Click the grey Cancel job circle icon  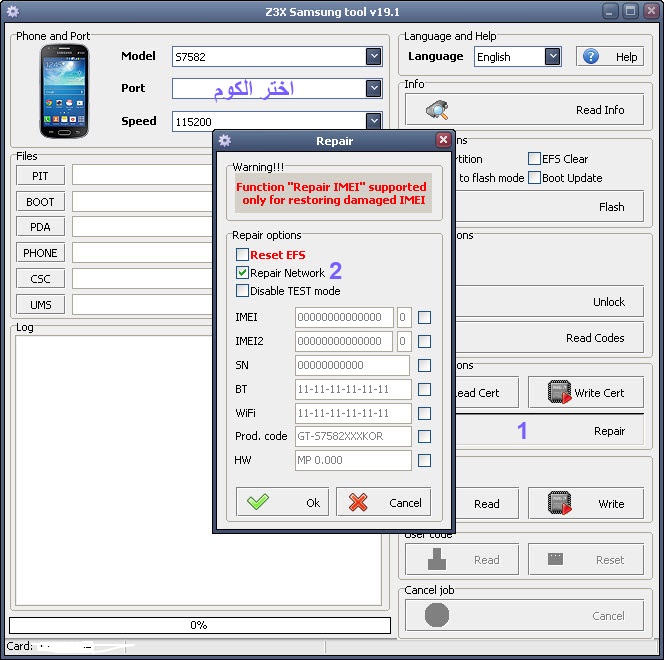(437, 615)
